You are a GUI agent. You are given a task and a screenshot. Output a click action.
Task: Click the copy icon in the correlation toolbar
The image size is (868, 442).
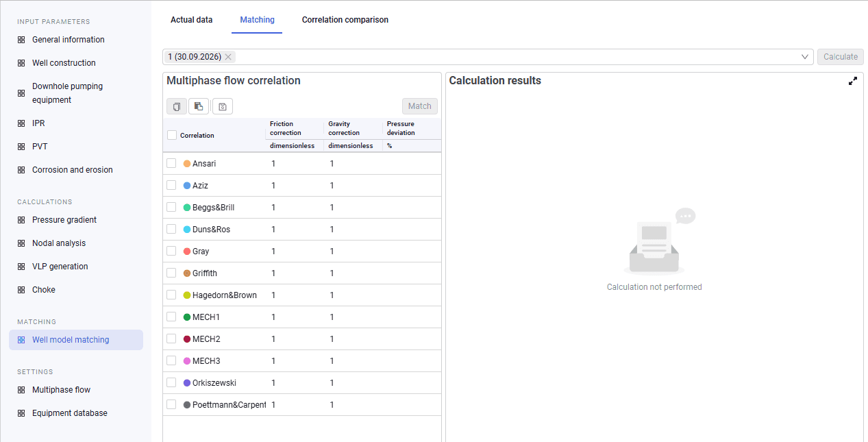[177, 106]
